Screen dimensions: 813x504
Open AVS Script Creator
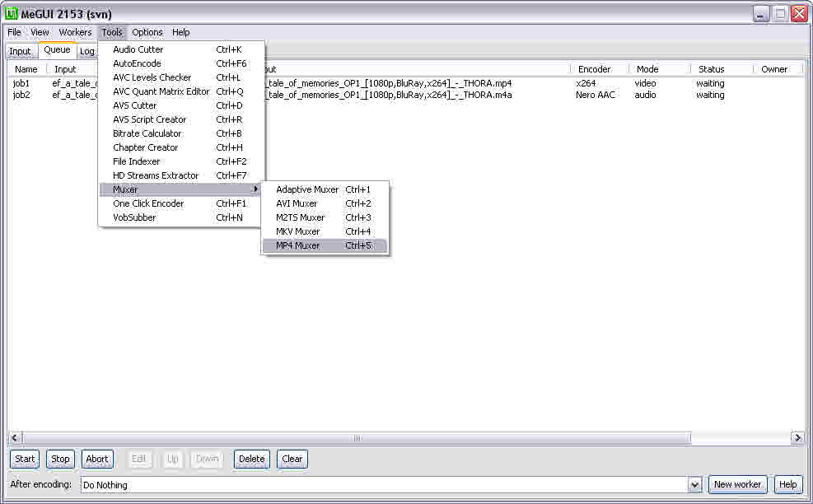[180, 119]
